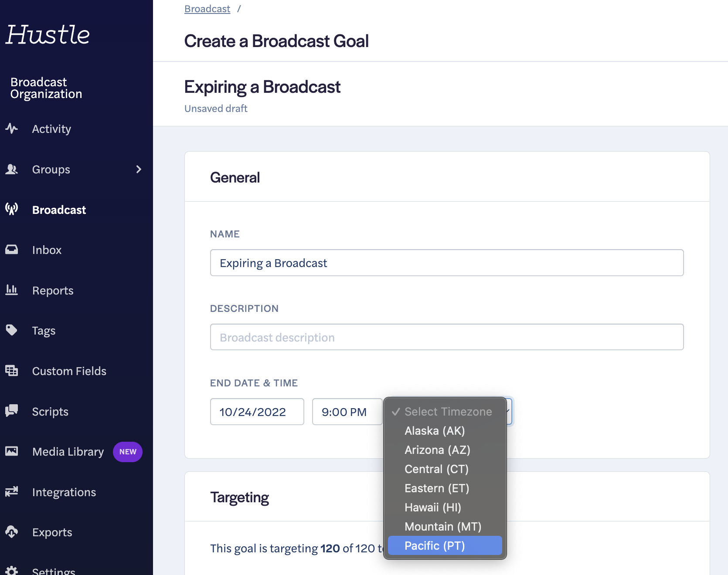Screen dimensions: 728x575
Task: Click the end date 10/24/2022 field
Action: point(257,412)
